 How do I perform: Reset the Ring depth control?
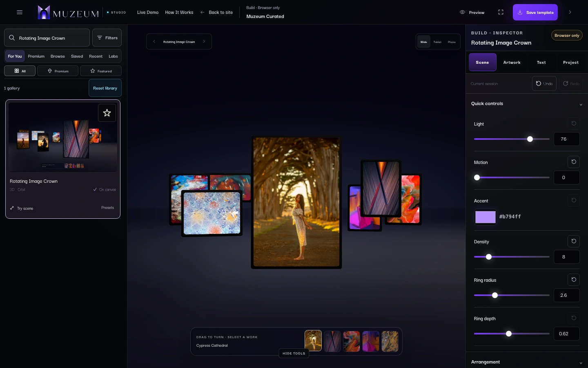click(574, 318)
